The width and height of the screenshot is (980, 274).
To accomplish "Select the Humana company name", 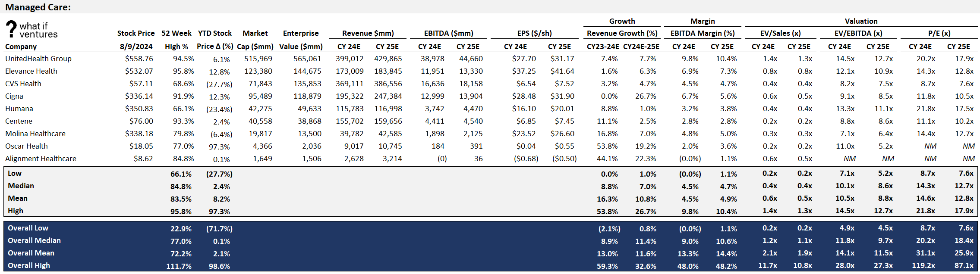I will (x=19, y=109).
